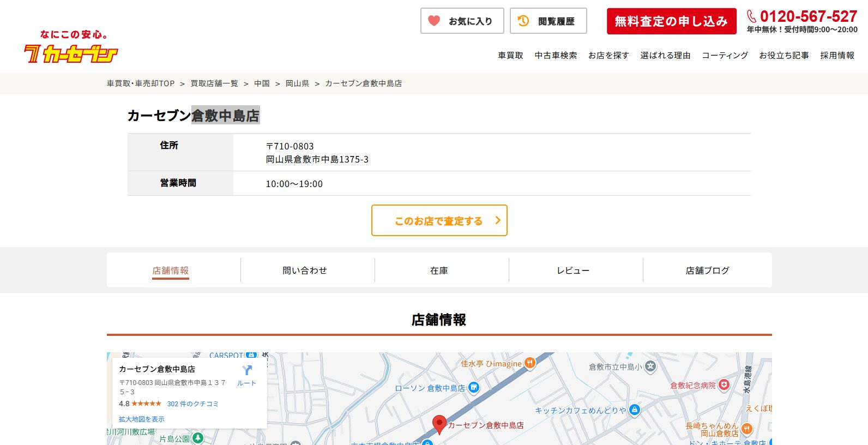Click the route directions icon on map card
Screen dimensions: 868x445
coord(247,370)
